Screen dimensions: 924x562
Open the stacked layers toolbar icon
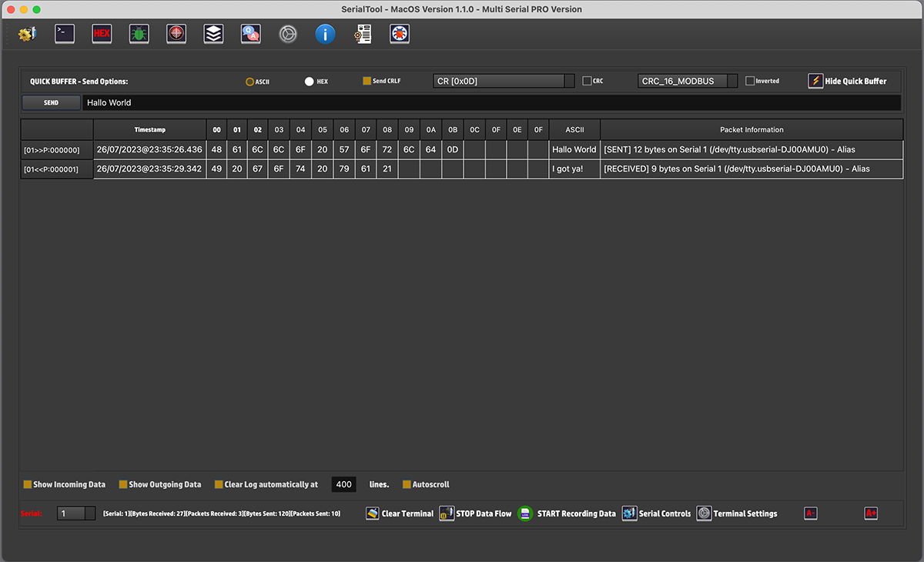(213, 34)
